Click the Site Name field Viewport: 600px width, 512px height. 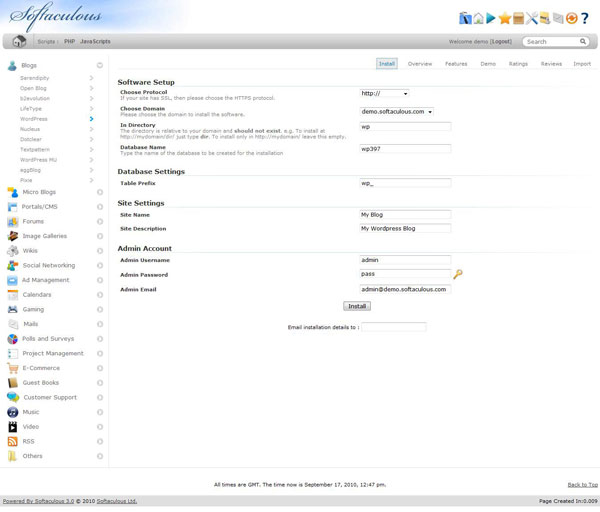[x=405, y=215]
